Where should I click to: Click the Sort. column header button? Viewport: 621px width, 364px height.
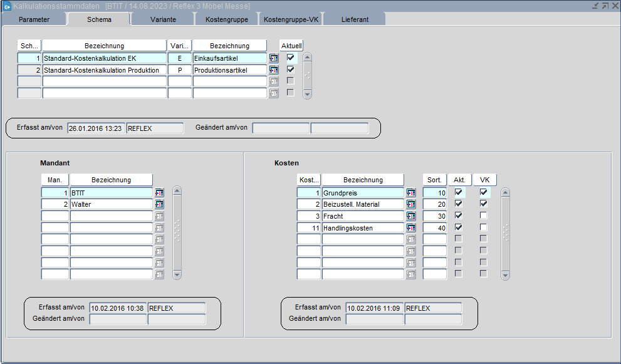[x=434, y=180]
